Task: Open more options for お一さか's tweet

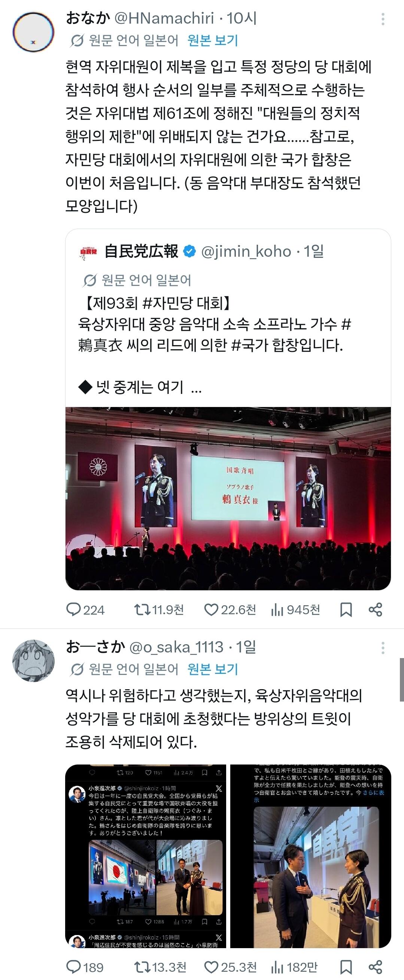Action: coord(383,648)
